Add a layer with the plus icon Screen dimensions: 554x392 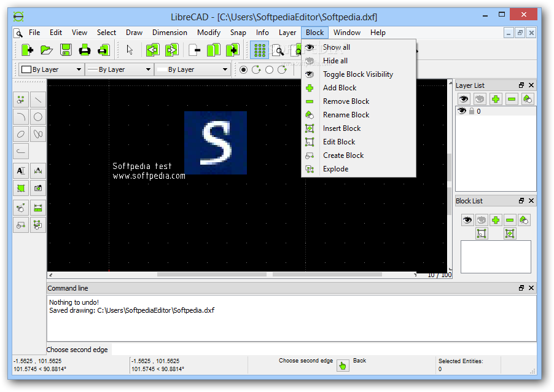(x=496, y=99)
